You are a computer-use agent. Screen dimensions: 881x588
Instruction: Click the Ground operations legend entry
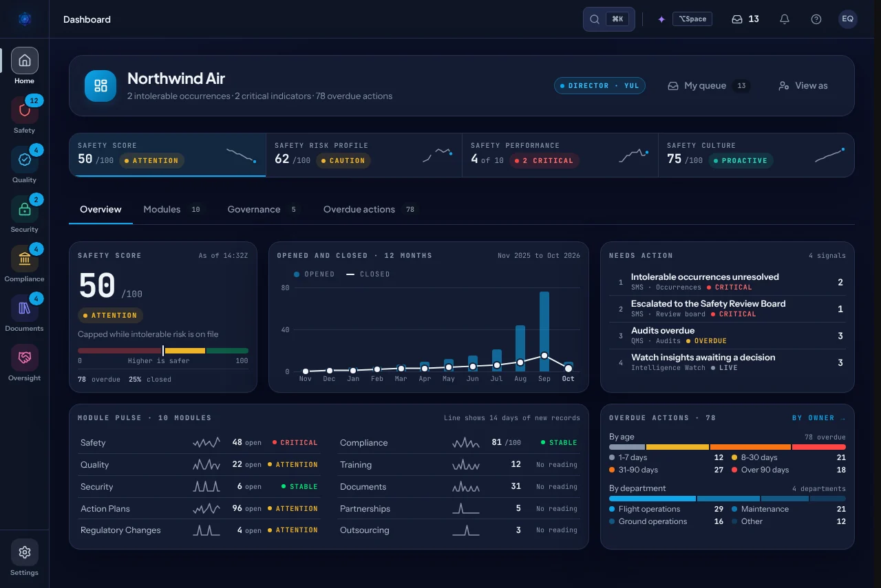coord(666,521)
